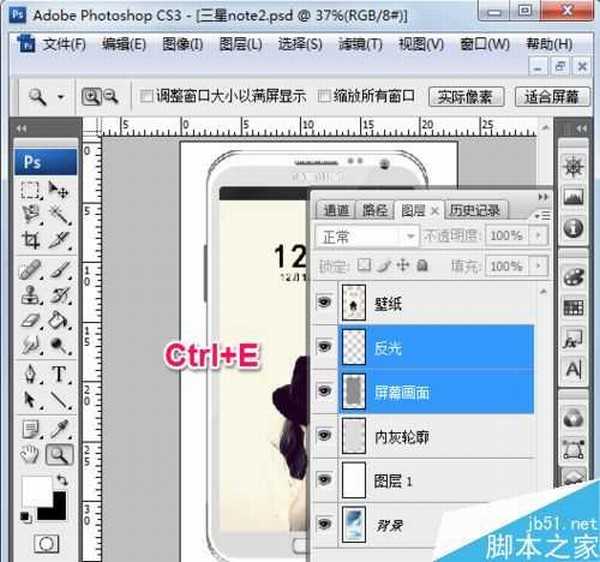Switch to the 通道 tab
This screenshot has width=600, height=562.
[336, 210]
